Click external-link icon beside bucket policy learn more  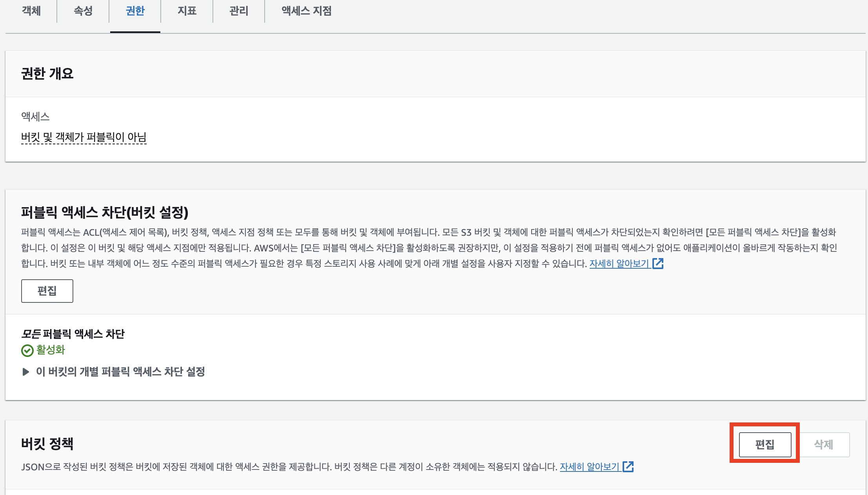coord(628,467)
